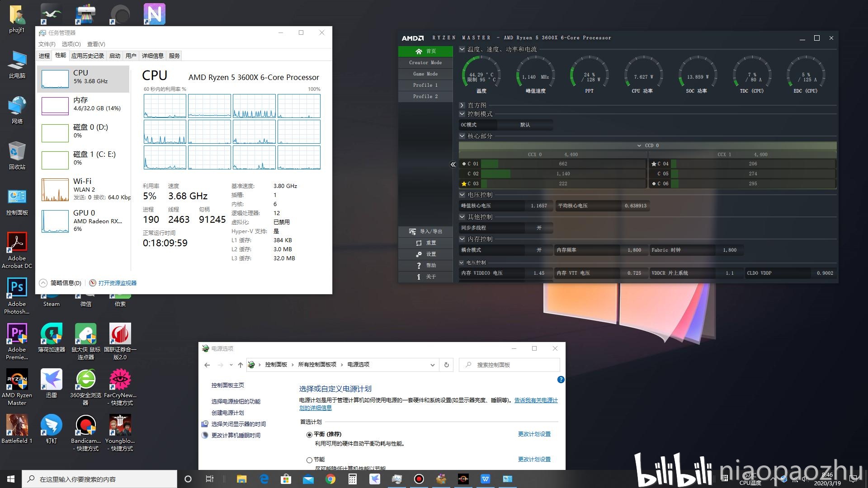The image size is (868, 488).
Task: Open Options menu in Task Manager
Action: click(71, 44)
